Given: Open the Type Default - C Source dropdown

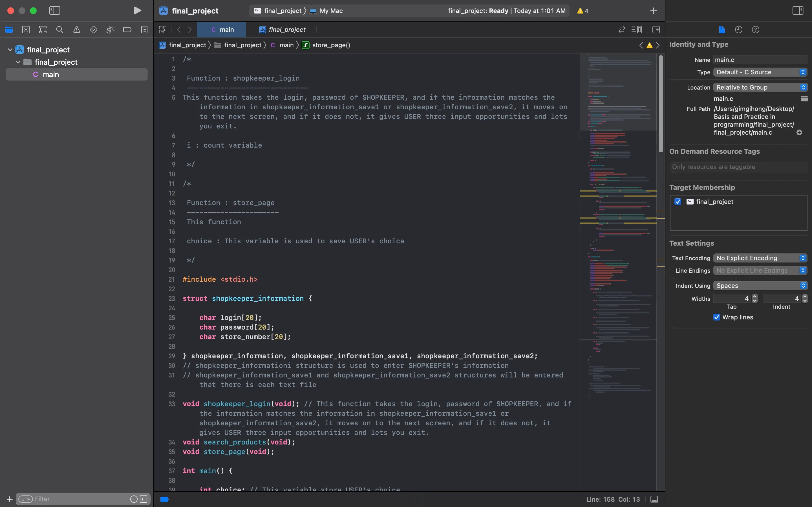Looking at the screenshot, I should (760, 72).
